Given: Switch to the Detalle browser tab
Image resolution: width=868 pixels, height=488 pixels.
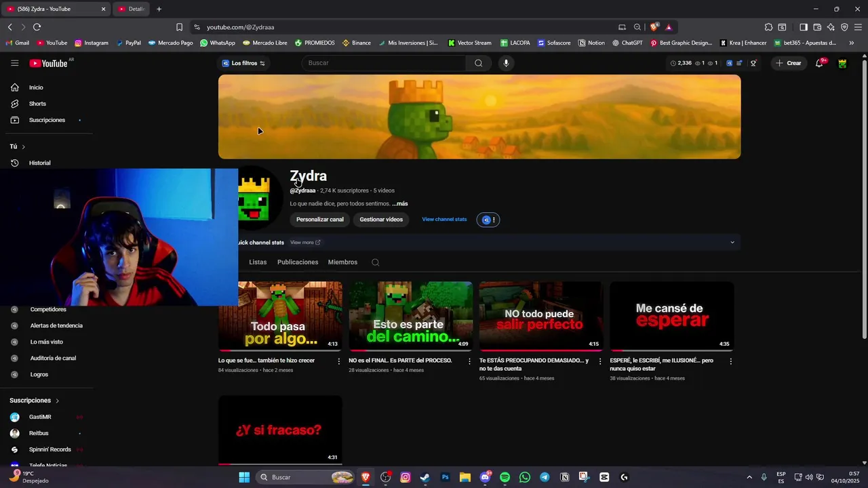Looking at the screenshot, I should 131,9.
